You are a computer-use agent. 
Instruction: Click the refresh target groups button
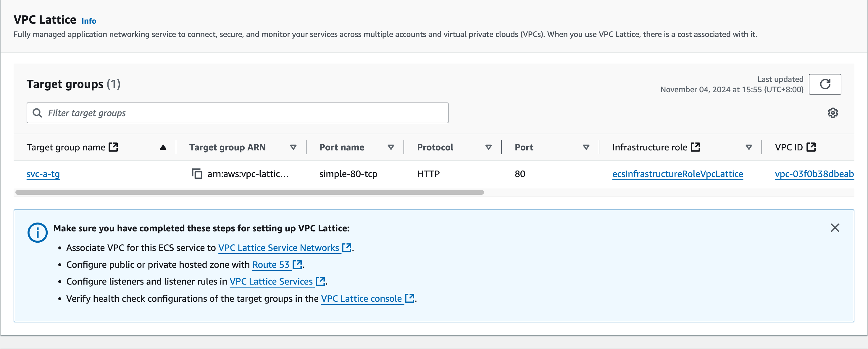[x=825, y=84]
